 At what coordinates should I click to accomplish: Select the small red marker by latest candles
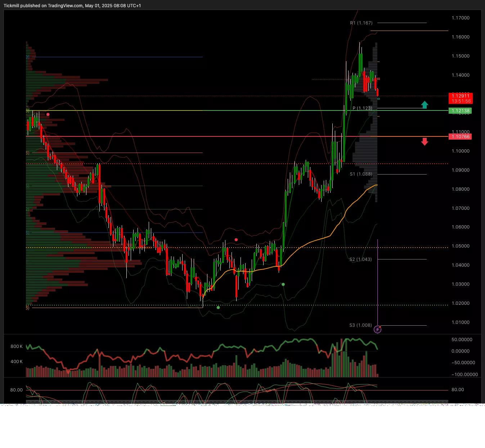378,79
